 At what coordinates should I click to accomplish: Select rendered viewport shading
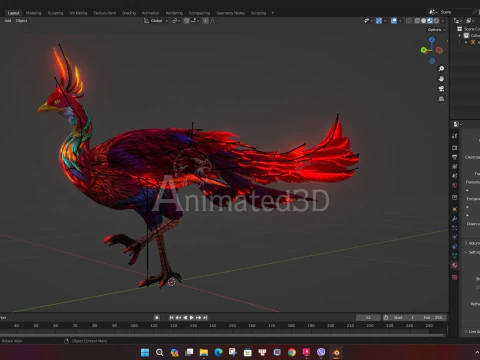pyautogui.click(x=436, y=21)
